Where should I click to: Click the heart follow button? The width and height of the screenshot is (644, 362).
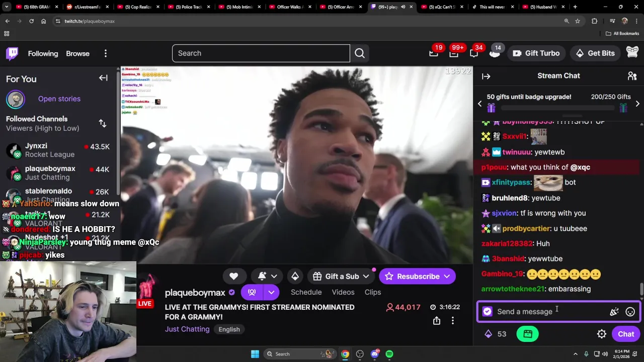(x=233, y=276)
